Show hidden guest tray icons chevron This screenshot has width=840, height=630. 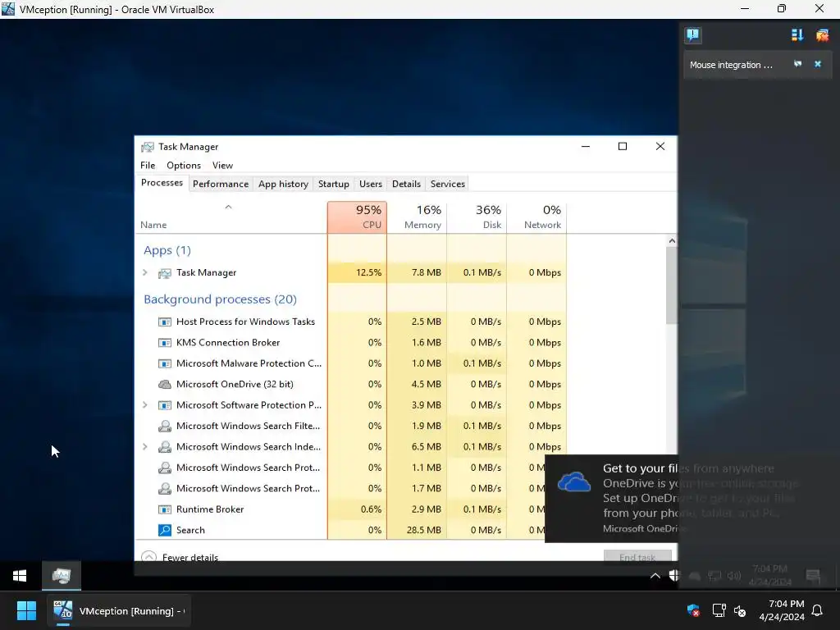point(655,576)
